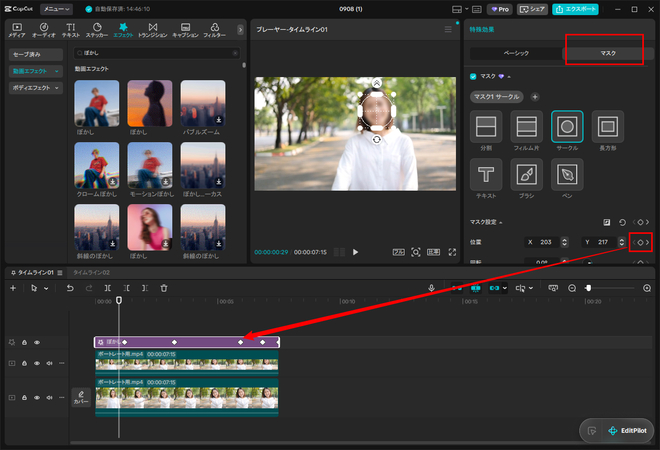
Task: Open the テキスト (Text) panel
Action: [71, 30]
